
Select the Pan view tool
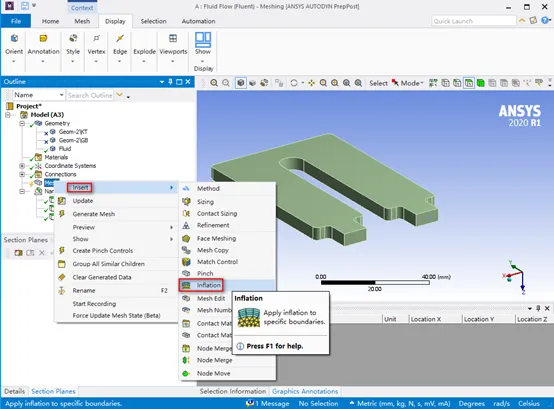(x=311, y=83)
